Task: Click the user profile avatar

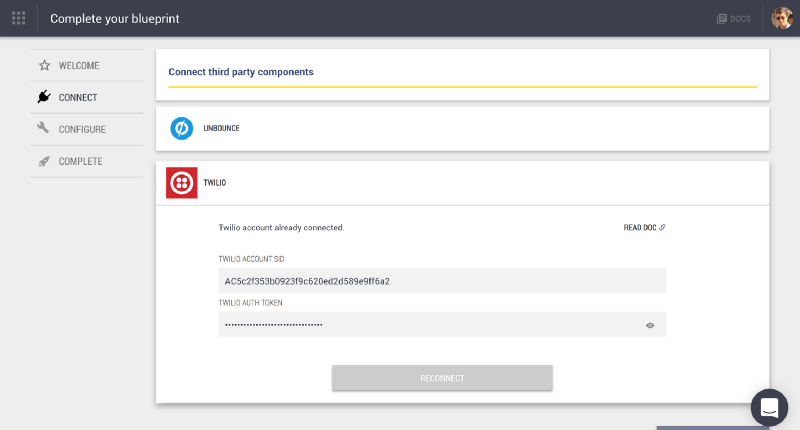Action: click(x=782, y=18)
